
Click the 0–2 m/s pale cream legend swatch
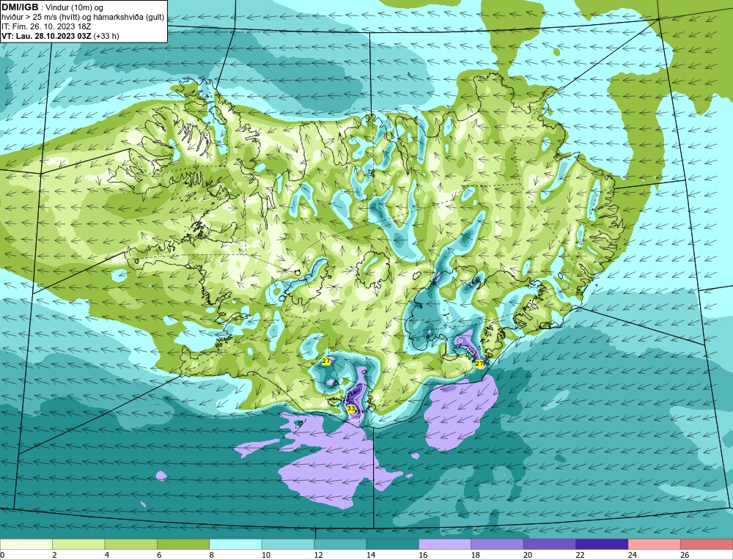click(26, 544)
